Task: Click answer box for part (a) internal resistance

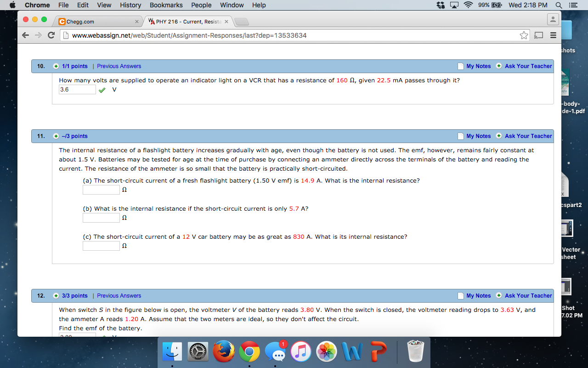Action: pyautogui.click(x=101, y=190)
